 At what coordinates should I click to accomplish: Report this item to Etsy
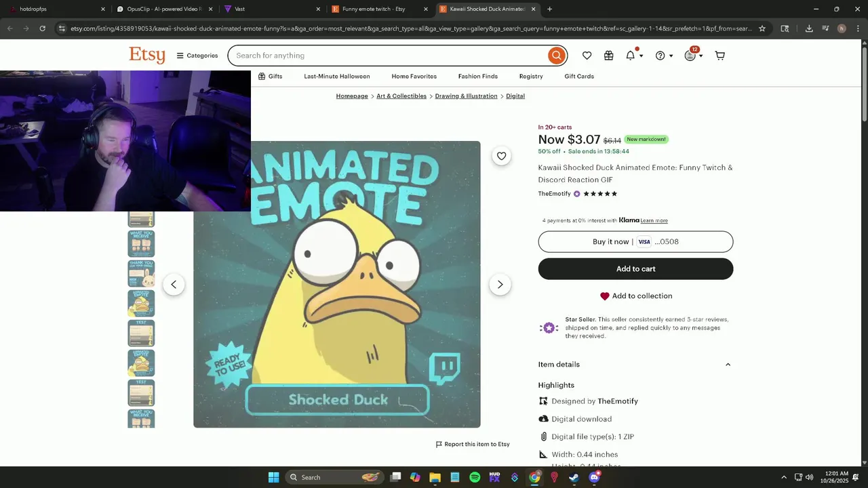[473, 445]
